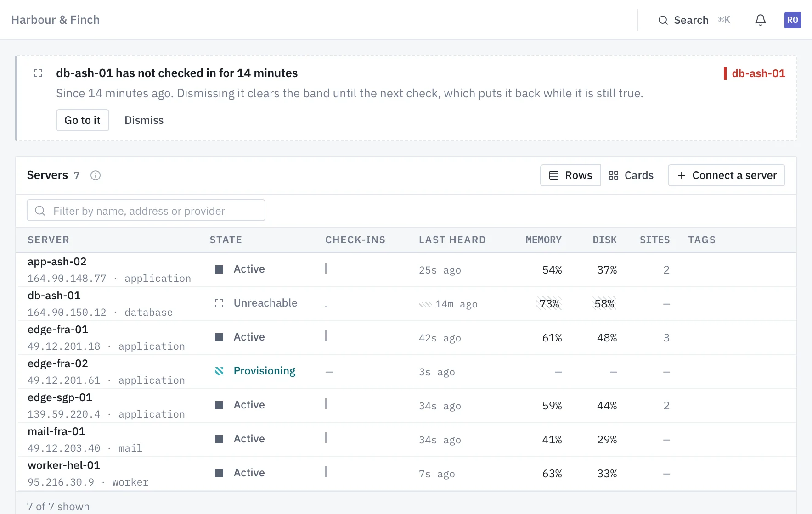This screenshot has width=812, height=514.
Task: Click the check-in bar for app-ash-02
Action: 326,268
